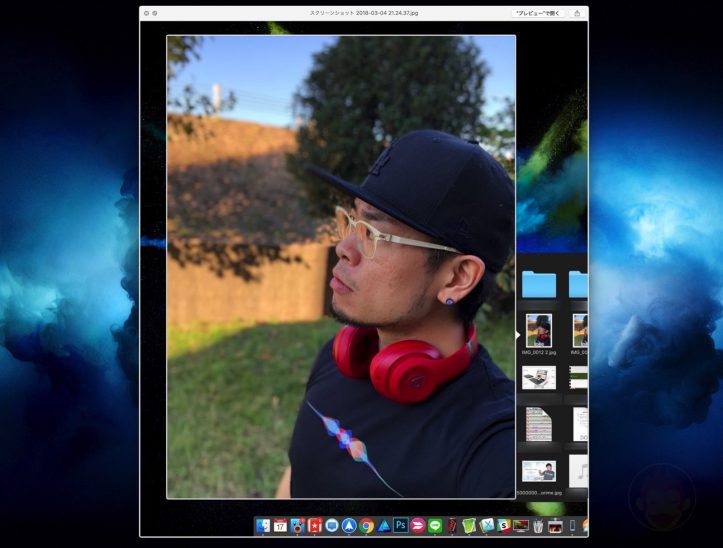Open Google Chrome from the Dock
This screenshot has width=723, height=548.
click(367, 525)
